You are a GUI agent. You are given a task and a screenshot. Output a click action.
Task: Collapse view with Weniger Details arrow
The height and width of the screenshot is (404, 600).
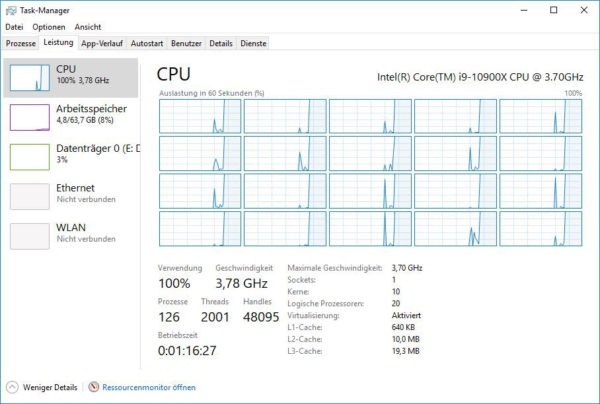[x=11, y=387]
